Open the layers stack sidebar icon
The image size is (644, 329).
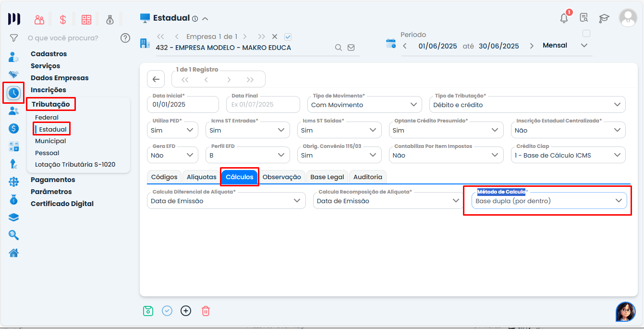(x=14, y=217)
